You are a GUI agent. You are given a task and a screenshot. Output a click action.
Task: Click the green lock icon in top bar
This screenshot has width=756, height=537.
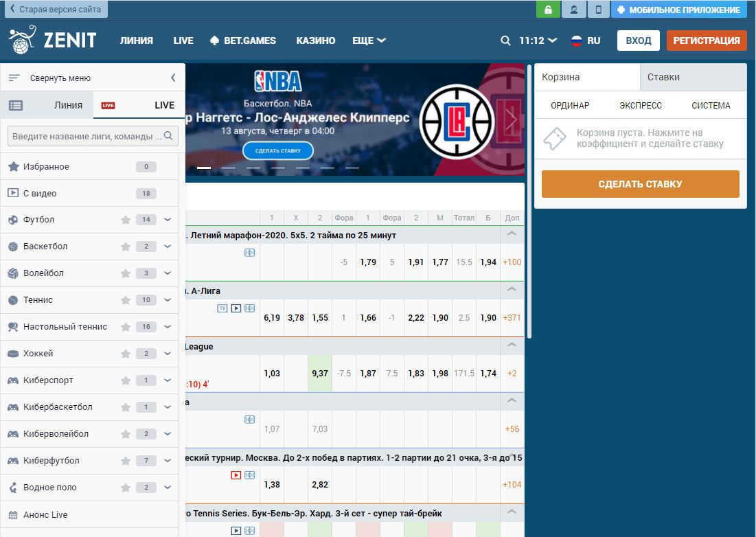click(x=548, y=10)
